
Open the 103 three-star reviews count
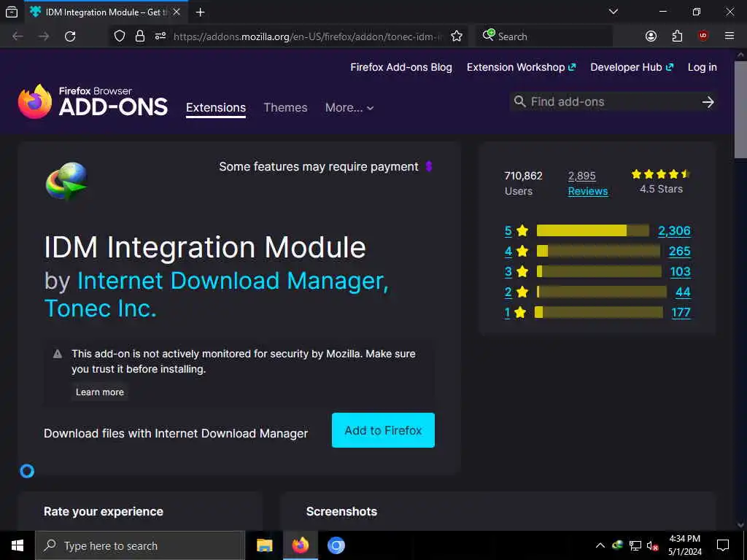point(680,271)
